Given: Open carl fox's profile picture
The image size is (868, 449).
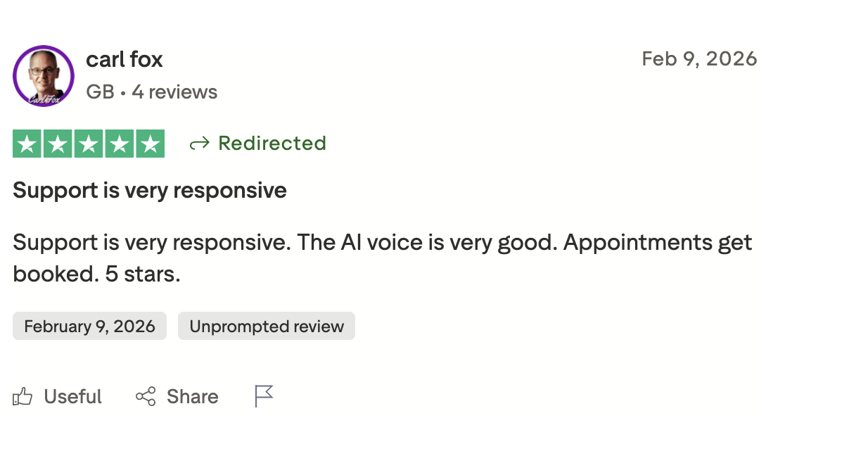Looking at the screenshot, I should pyautogui.click(x=44, y=76).
